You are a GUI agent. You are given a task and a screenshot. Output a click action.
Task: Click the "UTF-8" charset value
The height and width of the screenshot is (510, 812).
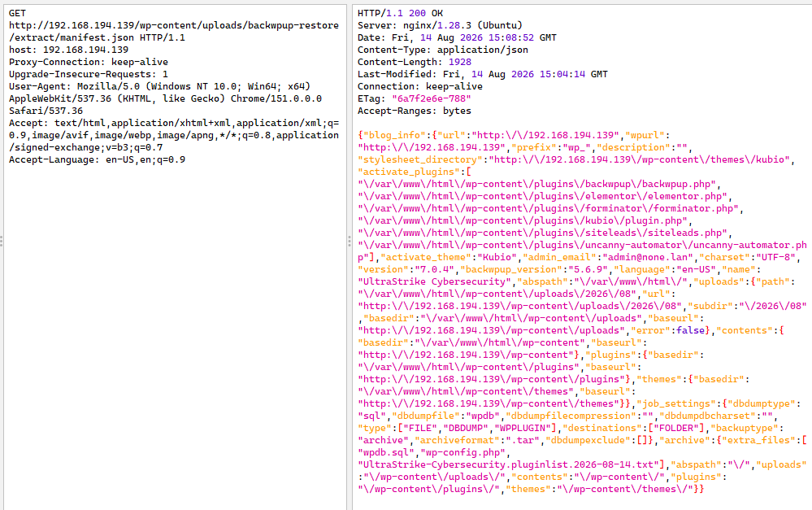point(775,257)
